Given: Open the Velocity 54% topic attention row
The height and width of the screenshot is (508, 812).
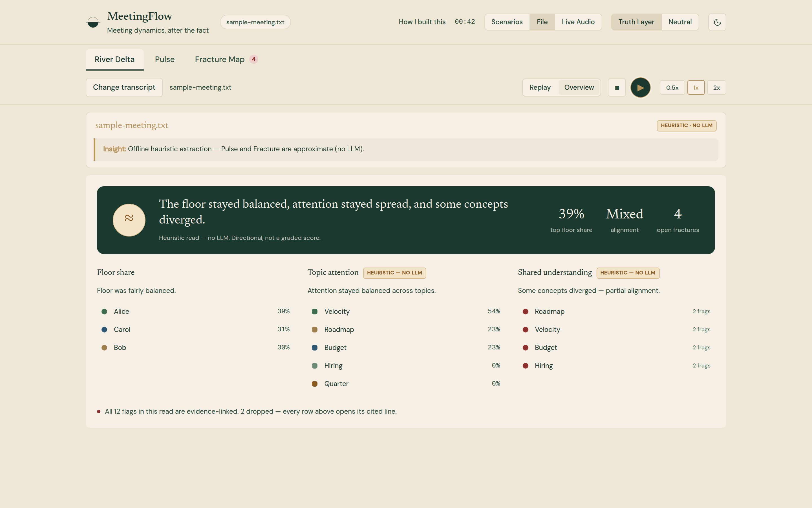Looking at the screenshot, I should coord(406,312).
